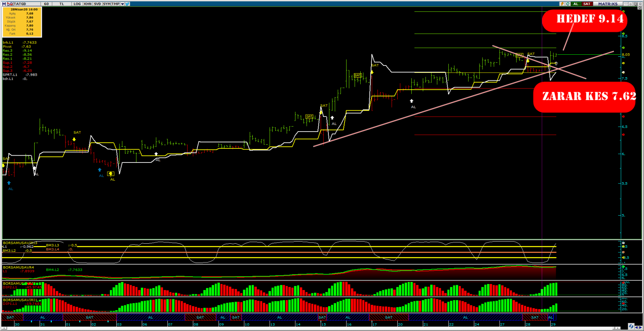Toggle LOG scale on the chart
The height and width of the screenshot is (331, 644).
coord(77,4)
